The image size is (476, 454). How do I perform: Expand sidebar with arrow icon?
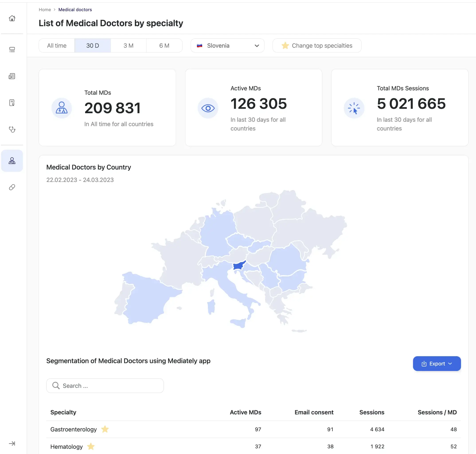pos(12,443)
